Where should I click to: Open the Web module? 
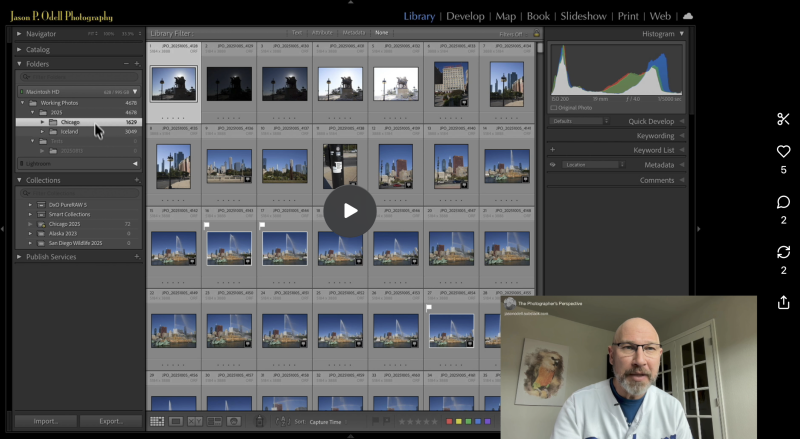[660, 16]
